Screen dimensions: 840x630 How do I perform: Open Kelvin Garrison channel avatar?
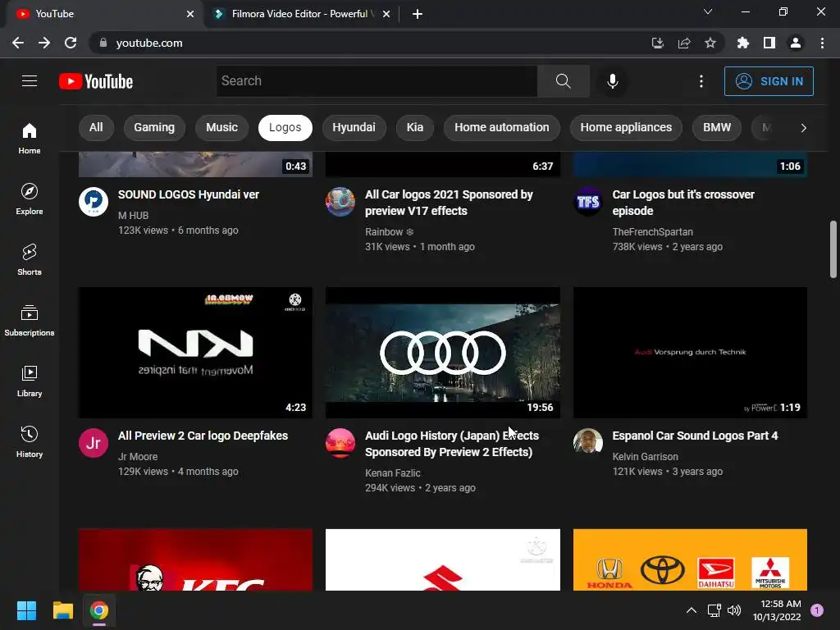pyautogui.click(x=587, y=442)
